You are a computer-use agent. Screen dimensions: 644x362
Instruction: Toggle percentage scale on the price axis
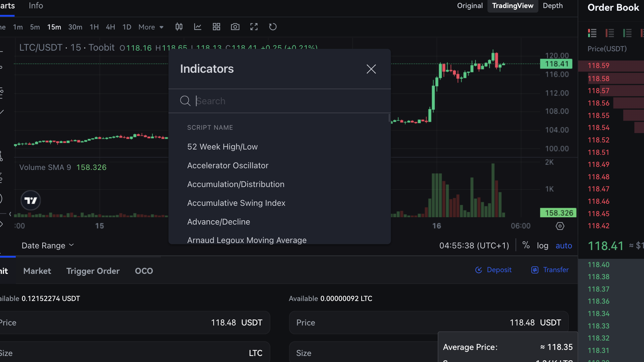(x=526, y=245)
